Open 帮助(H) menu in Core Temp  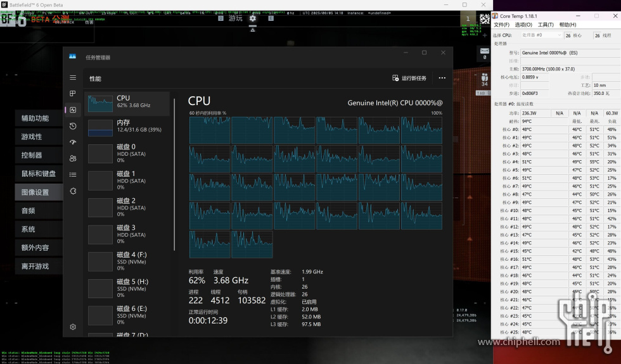pos(568,25)
